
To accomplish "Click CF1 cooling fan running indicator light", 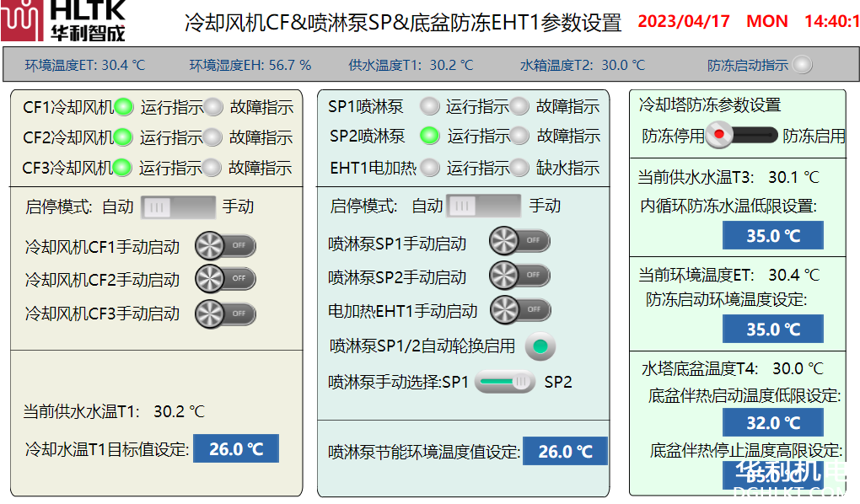I will pos(124,107).
